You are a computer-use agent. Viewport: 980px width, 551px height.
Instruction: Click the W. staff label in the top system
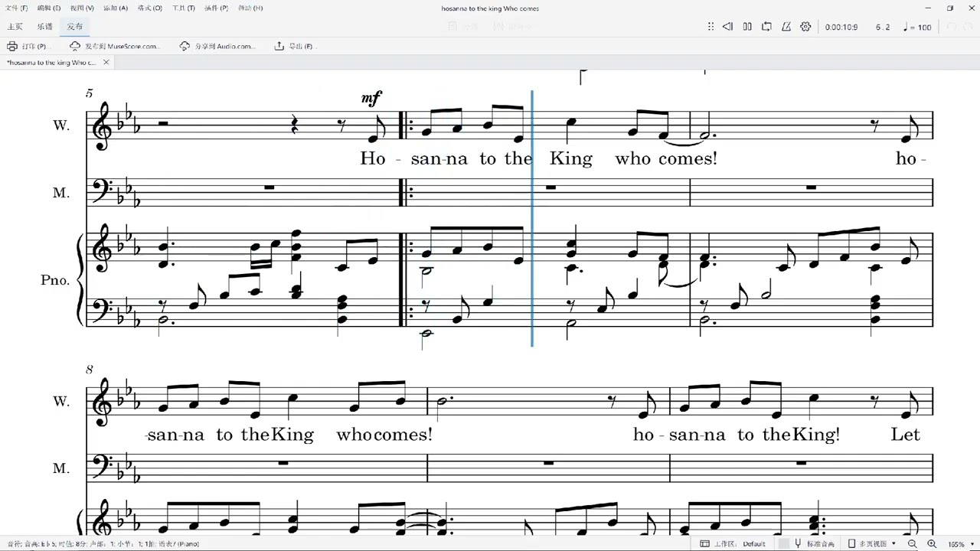coord(61,125)
